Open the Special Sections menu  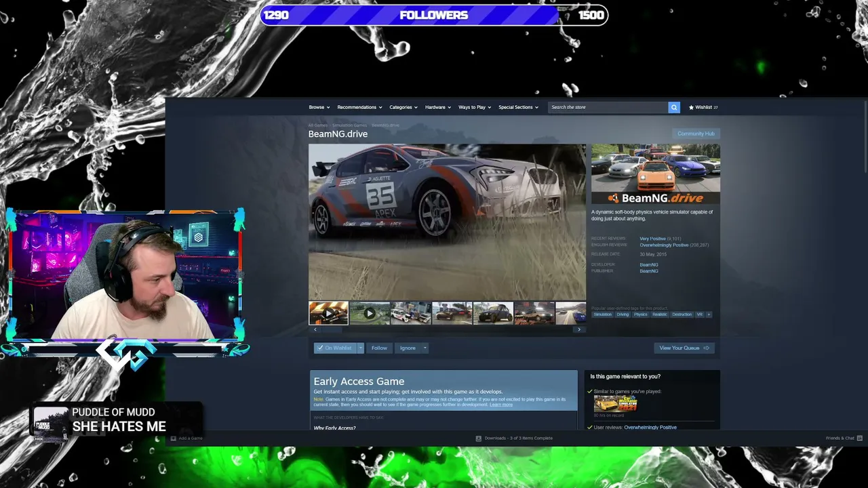point(519,107)
